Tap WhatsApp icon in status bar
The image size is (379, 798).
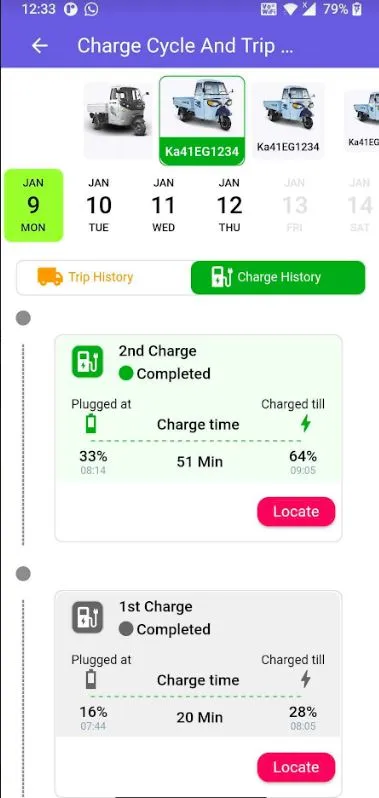click(x=92, y=9)
